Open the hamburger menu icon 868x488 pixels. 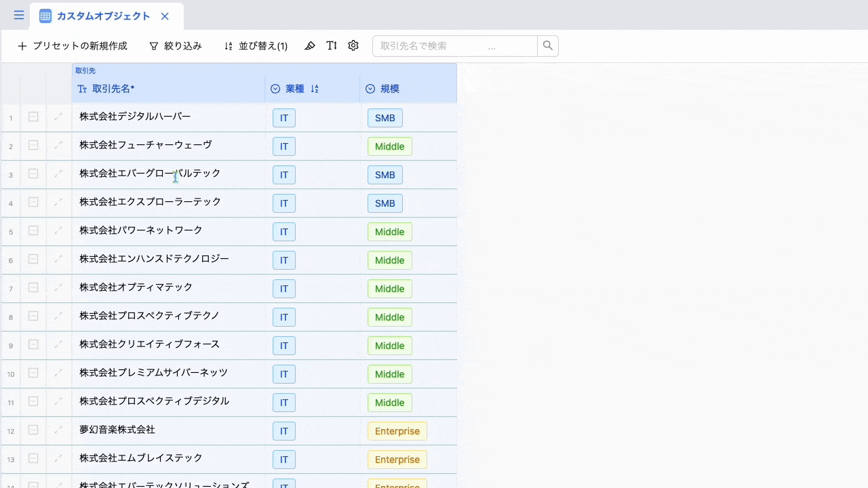click(x=18, y=16)
